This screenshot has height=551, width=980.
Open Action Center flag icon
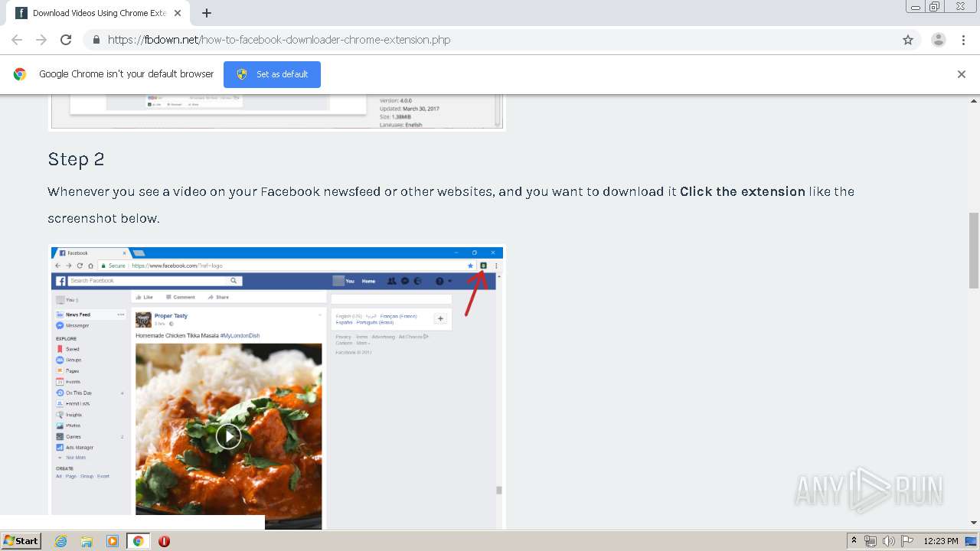(907, 541)
